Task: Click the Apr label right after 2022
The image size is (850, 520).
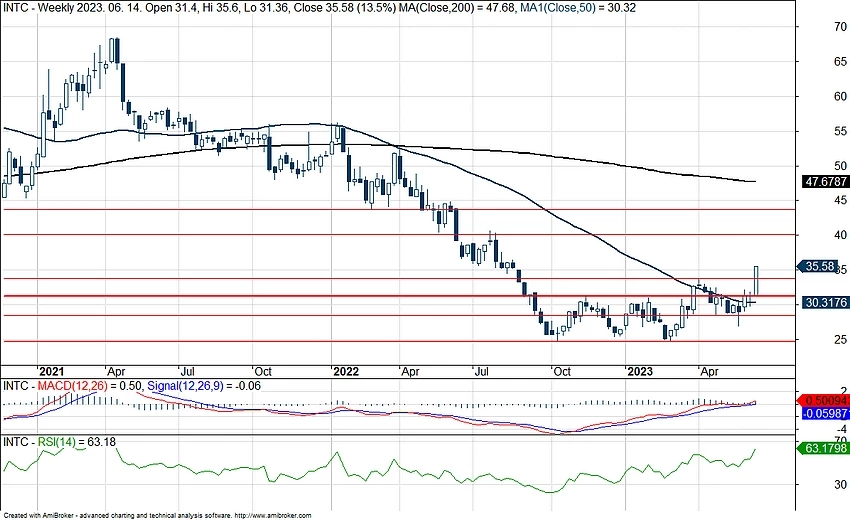Action: click(410, 371)
